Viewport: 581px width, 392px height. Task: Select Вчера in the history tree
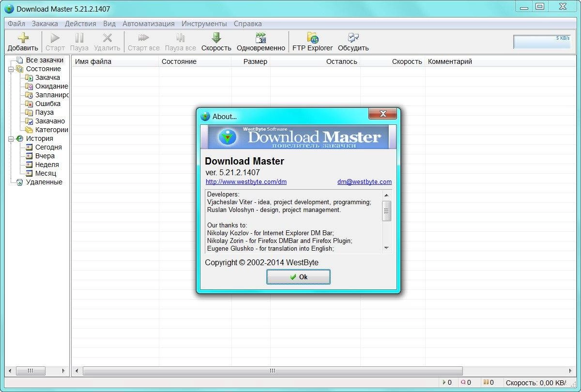(x=45, y=156)
